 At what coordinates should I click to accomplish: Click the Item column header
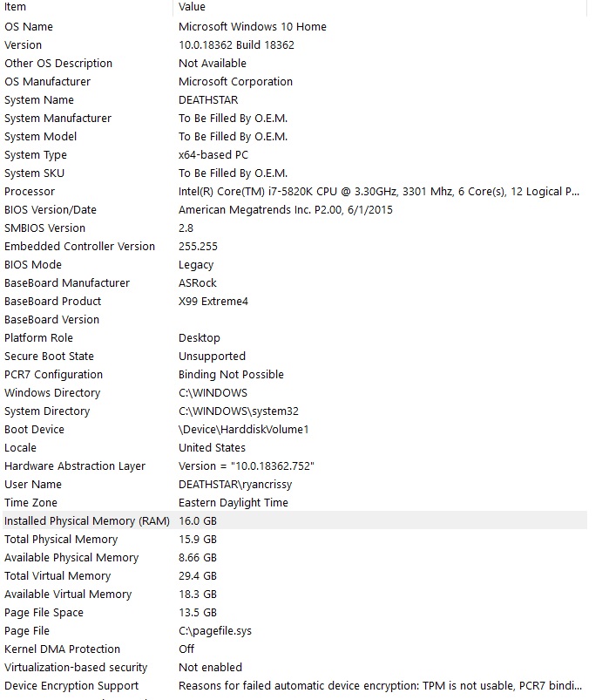87,7
